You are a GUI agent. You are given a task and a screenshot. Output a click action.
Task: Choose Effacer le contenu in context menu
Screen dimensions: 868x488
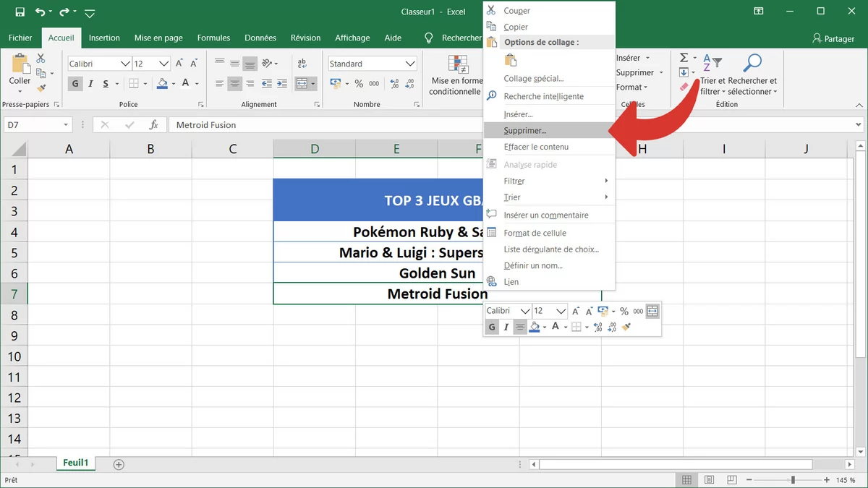tap(548, 147)
